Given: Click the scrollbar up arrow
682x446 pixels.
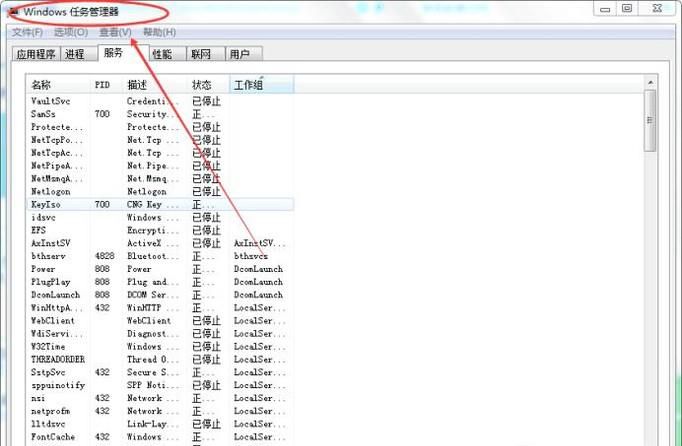Looking at the screenshot, I should (650, 82).
